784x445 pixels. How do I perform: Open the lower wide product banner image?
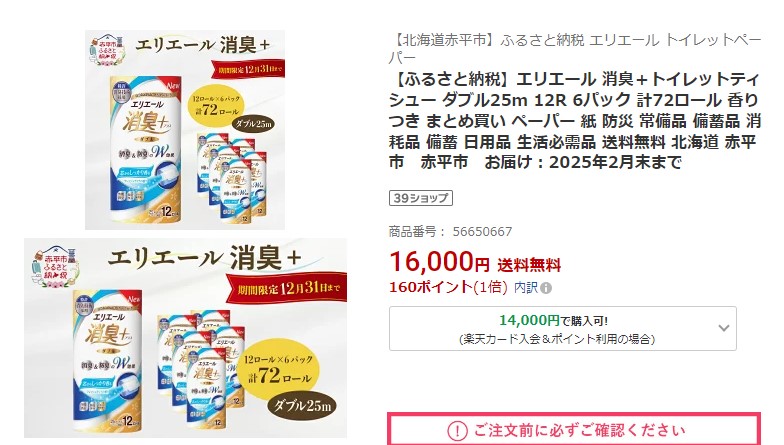click(x=186, y=338)
